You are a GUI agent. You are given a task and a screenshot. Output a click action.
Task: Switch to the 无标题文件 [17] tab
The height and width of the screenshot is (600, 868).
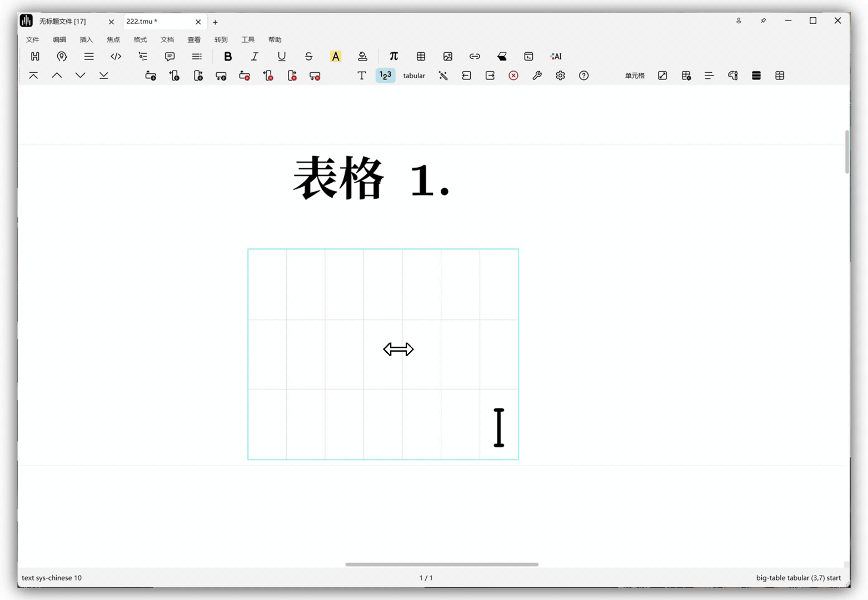click(63, 22)
